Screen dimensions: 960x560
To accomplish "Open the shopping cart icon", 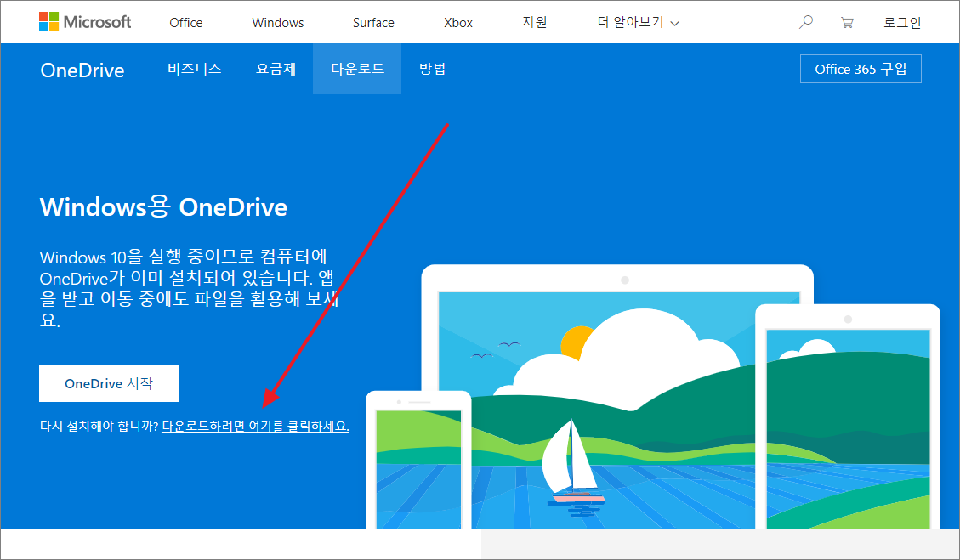I will [848, 23].
